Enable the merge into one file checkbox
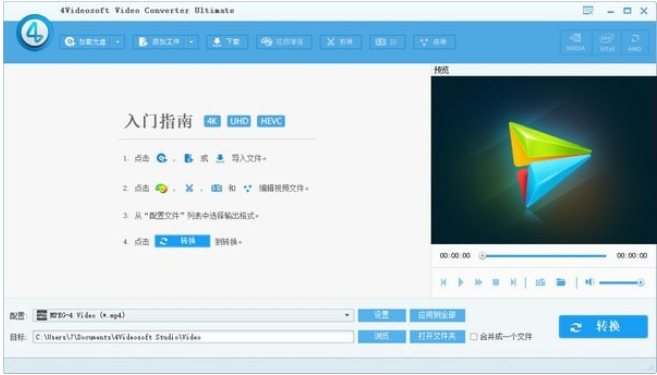The image size is (657, 375). click(x=473, y=337)
